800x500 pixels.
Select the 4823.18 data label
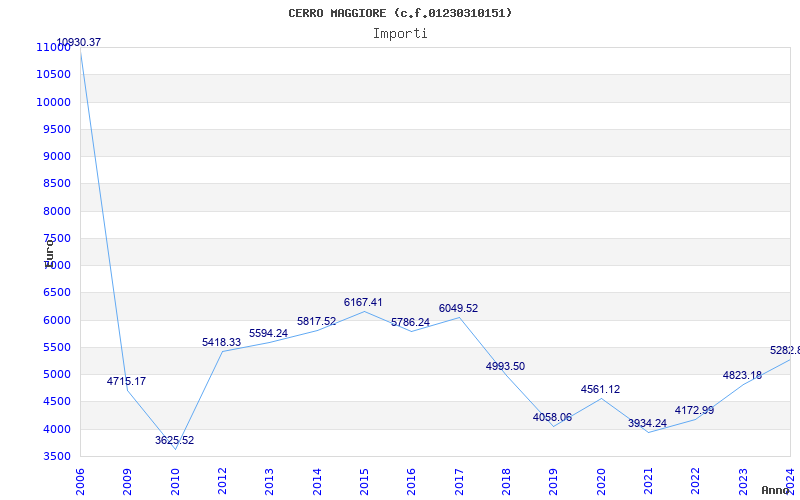click(x=742, y=376)
